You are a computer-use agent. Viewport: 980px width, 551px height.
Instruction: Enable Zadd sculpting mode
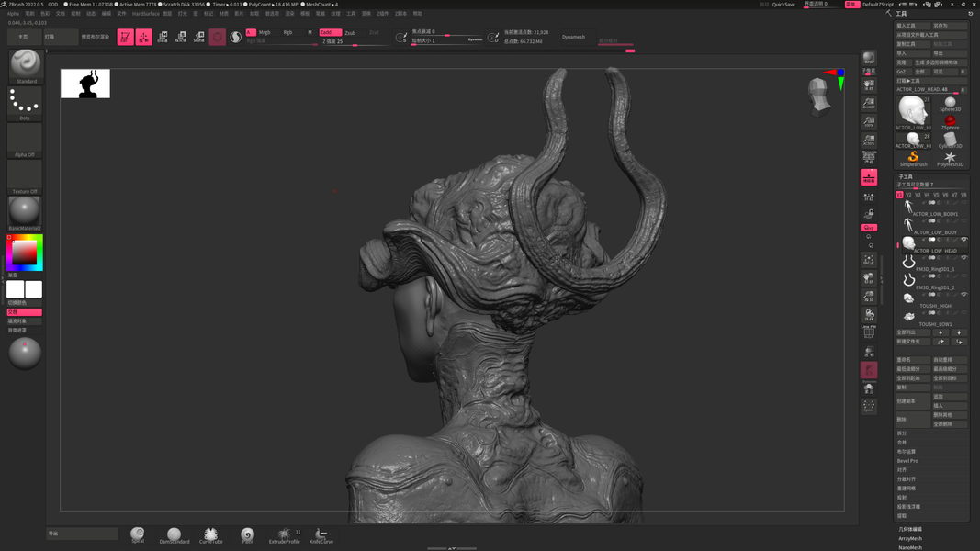[x=330, y=32]
